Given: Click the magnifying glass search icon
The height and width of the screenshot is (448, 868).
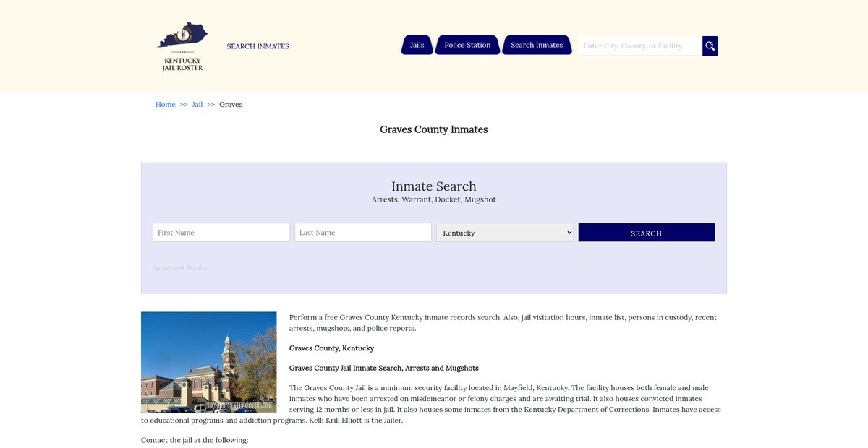Looking at the screenshot, I should 710,46.
